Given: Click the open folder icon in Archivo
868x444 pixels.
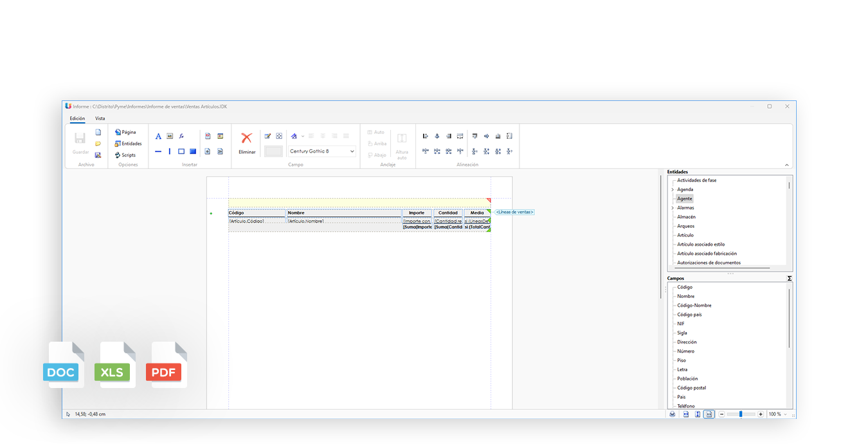Looking at the screenshot, I should [x=98, y=143].
